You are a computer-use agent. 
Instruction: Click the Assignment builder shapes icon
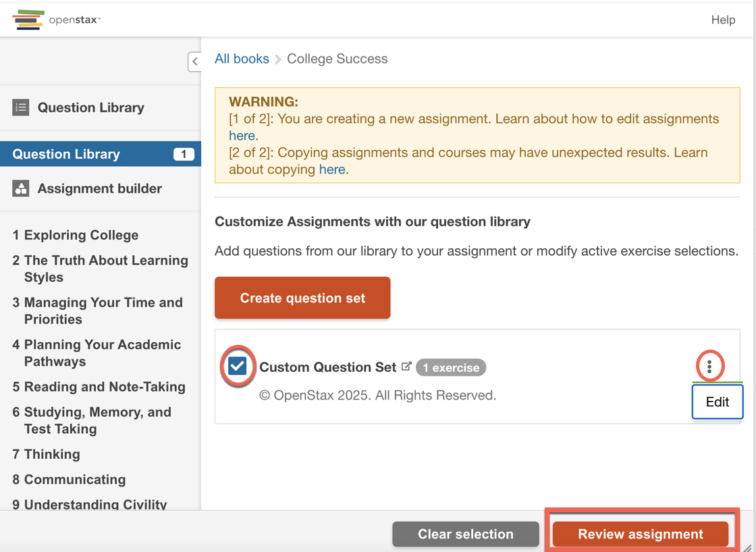[21, 188]
